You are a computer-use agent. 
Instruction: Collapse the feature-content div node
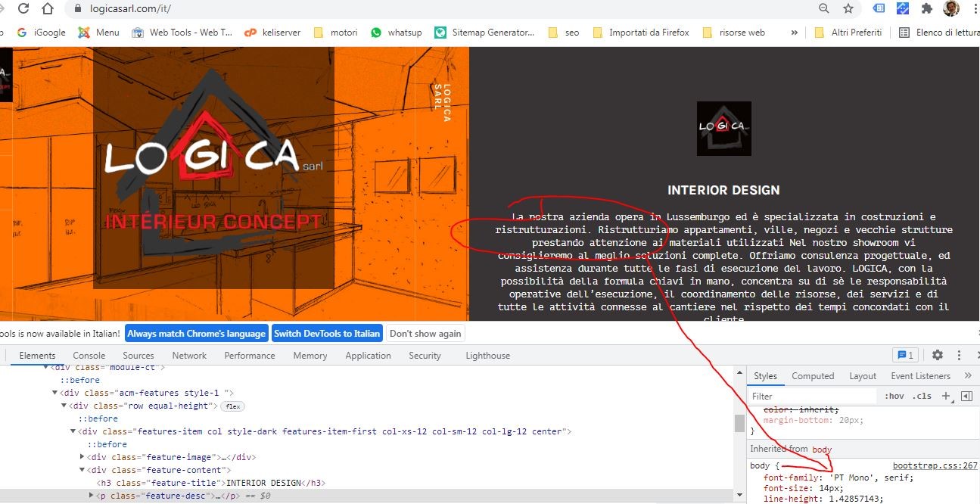[82, 470]
